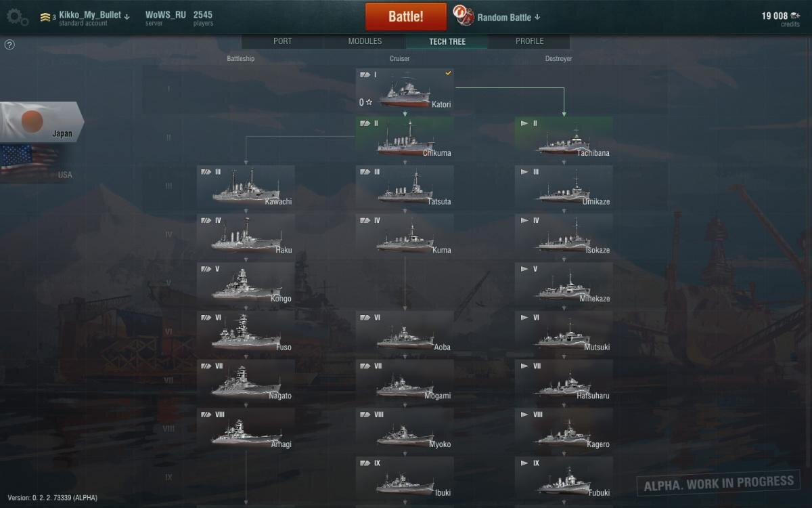
Task: Click the Random Battle mode emblem
Action: (x=463, y=16)
